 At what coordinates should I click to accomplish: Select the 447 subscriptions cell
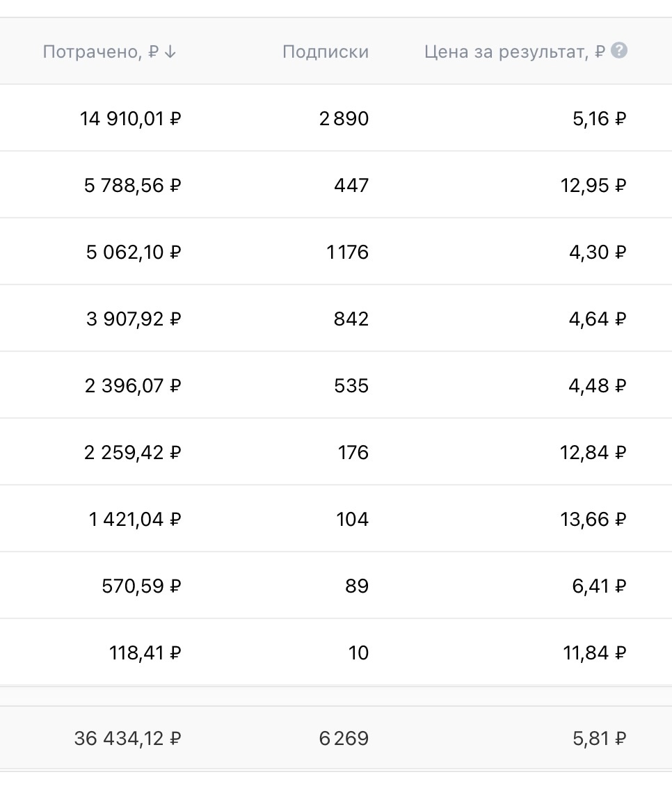[351, 186]
